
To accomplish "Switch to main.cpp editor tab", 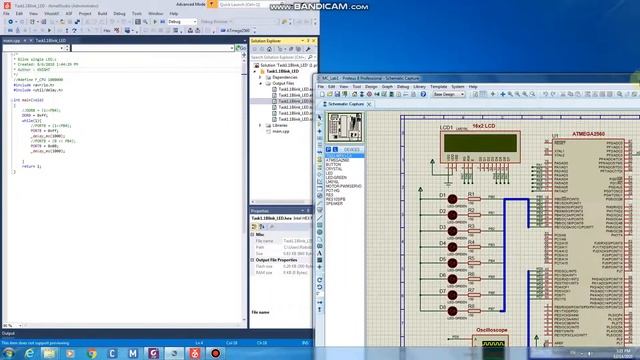I will pyautogui.click(x=11, y=41).
